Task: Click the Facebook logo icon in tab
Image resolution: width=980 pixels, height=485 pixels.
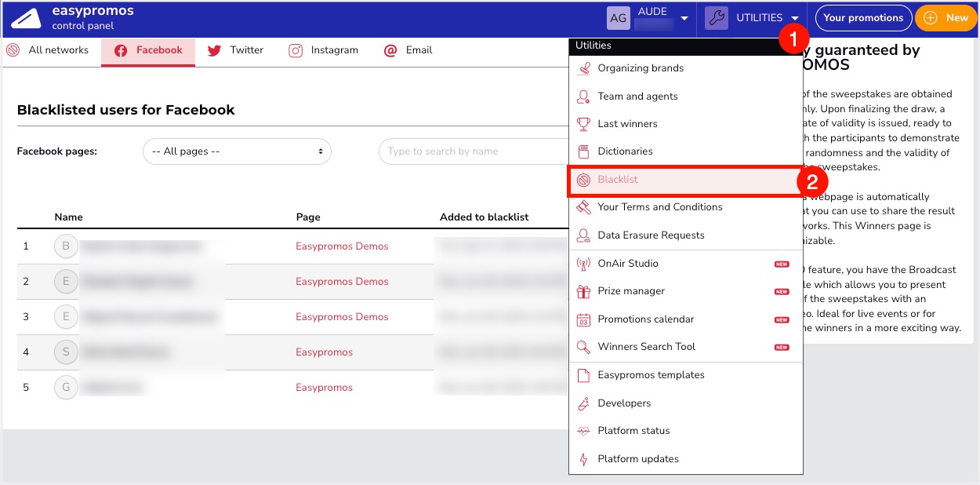Action: [x=121, y=50]
